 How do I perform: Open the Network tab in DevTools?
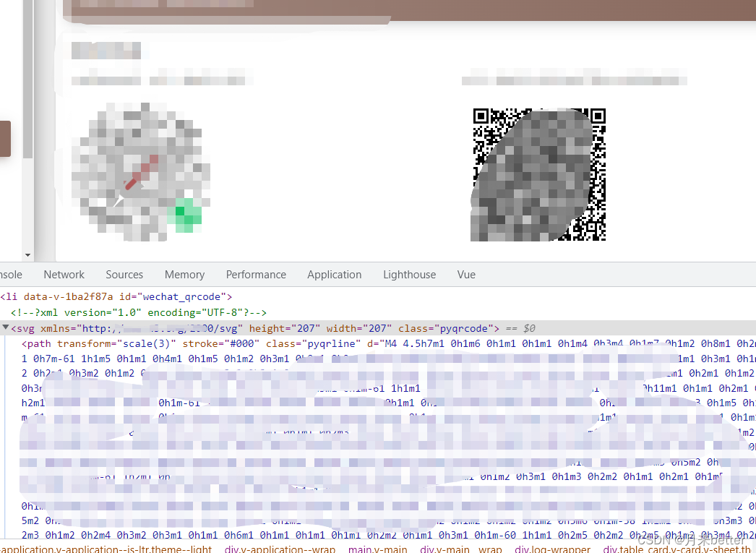(x=64, y=274)
